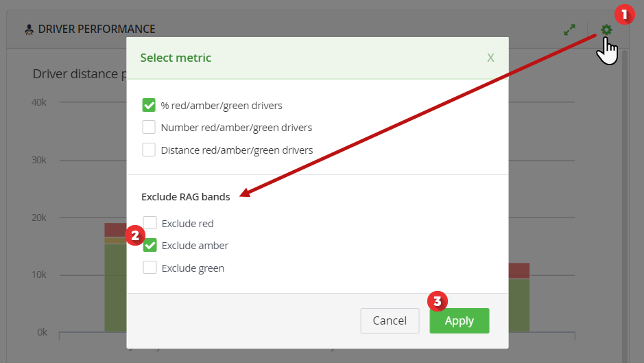Screen dimensions: 644x363
Task: Click the red segment of the right chart bar
Action: pyautogui.click(x=519, y=270)
